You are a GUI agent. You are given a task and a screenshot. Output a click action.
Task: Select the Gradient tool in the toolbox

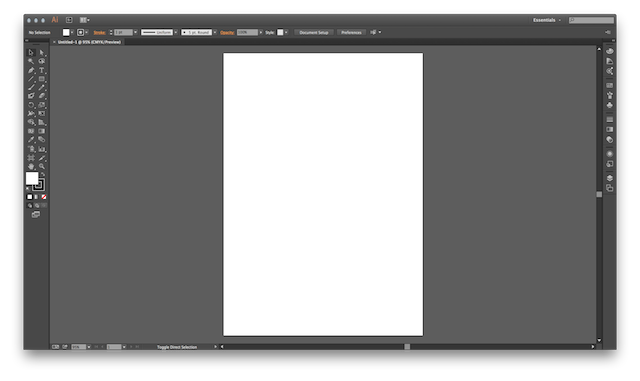[42, 131]
